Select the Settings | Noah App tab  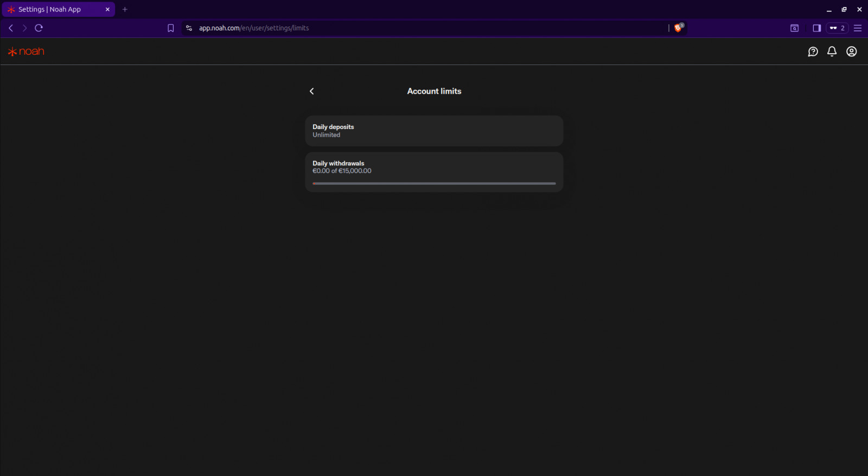pos(54,9)
